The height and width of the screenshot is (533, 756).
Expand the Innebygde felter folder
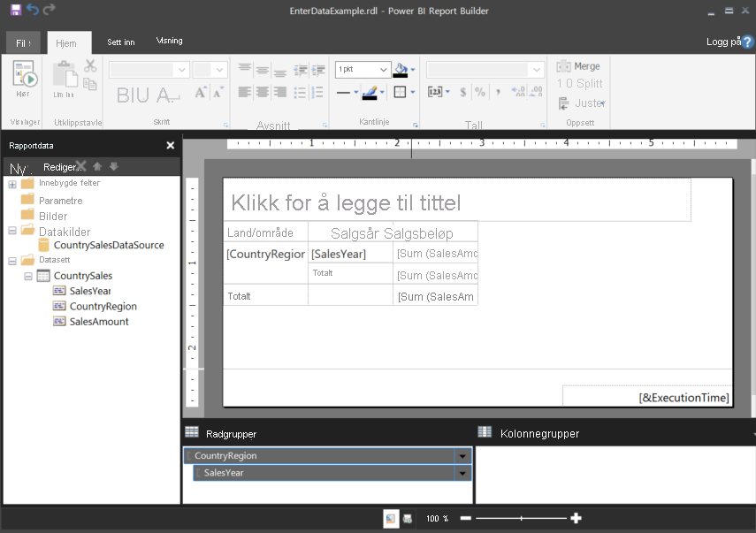point(12,184)
